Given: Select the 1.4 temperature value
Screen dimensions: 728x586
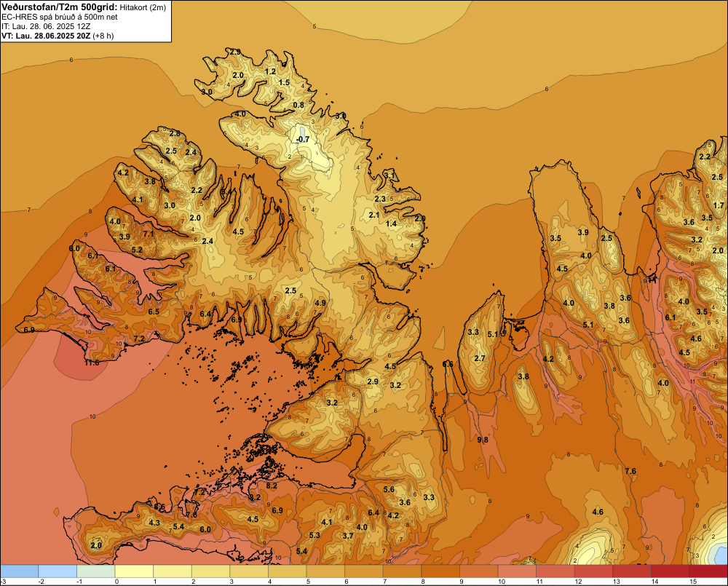Looking at the screenshot, I should (x=392, y=223).
